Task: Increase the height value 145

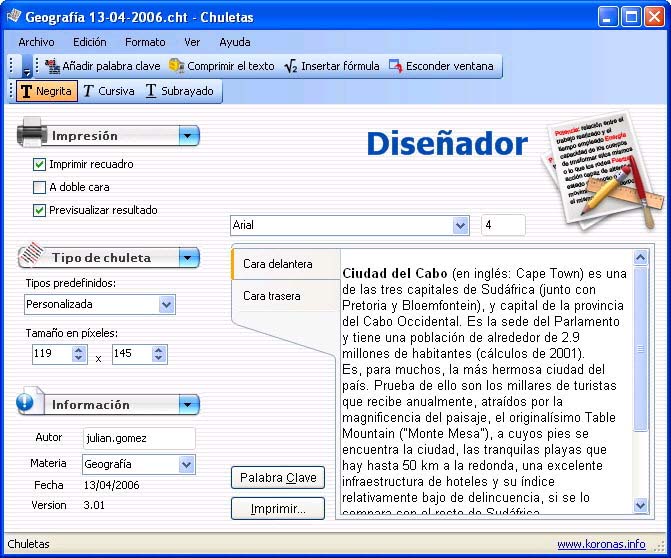Action: click(x=159, y=350)
